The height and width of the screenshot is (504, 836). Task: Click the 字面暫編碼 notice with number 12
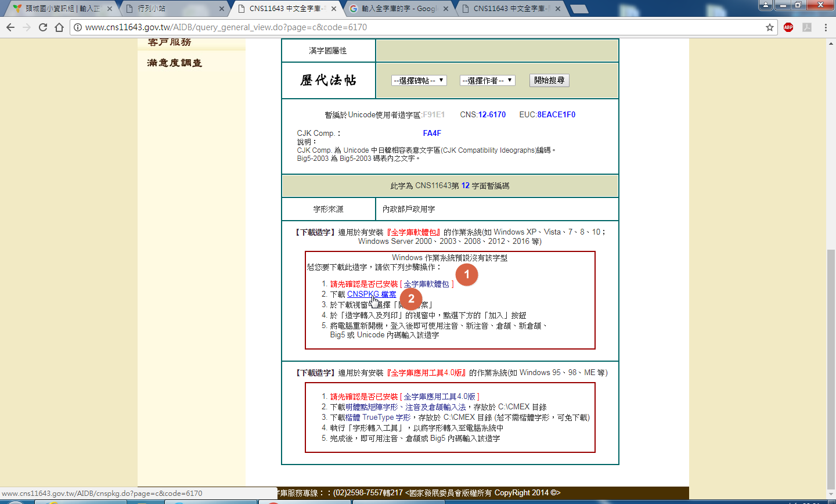[450, 186]
